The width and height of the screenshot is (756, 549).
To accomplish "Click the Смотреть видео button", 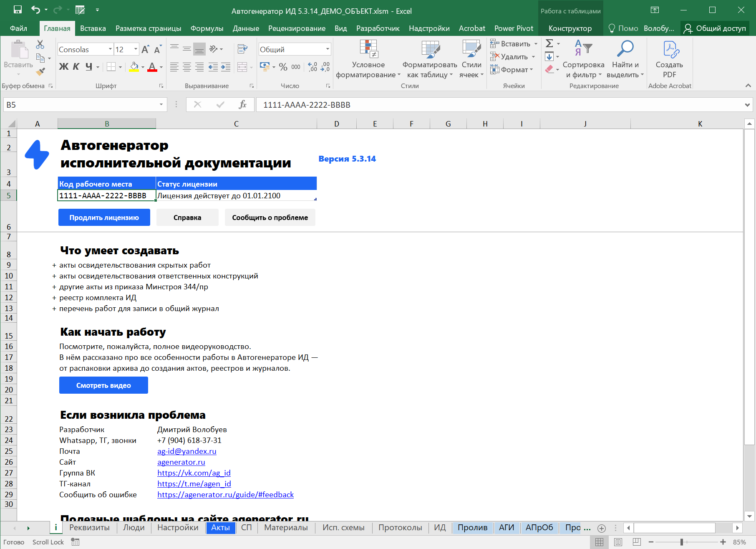I will click(x=103, y=385).
